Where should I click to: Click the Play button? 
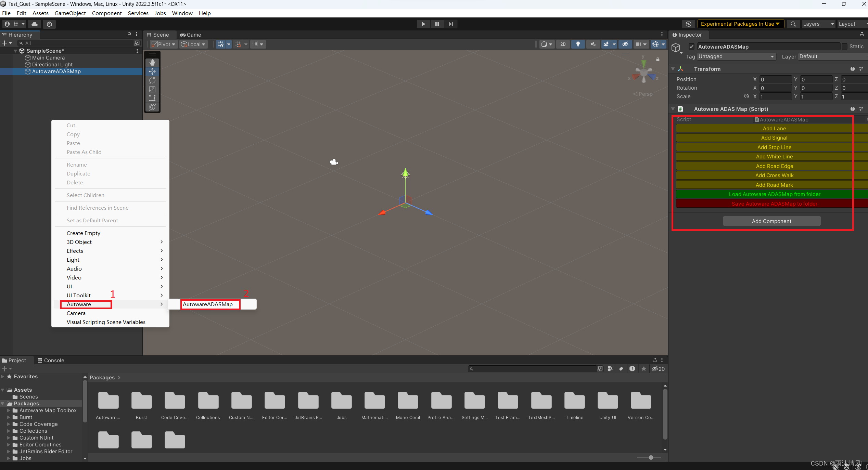tap(423, 24)
